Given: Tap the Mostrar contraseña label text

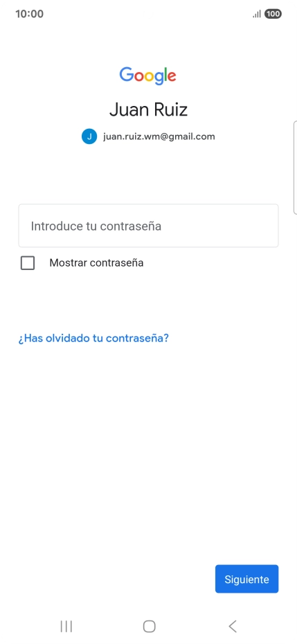Looking at the screenshot, I should (96, 263).
